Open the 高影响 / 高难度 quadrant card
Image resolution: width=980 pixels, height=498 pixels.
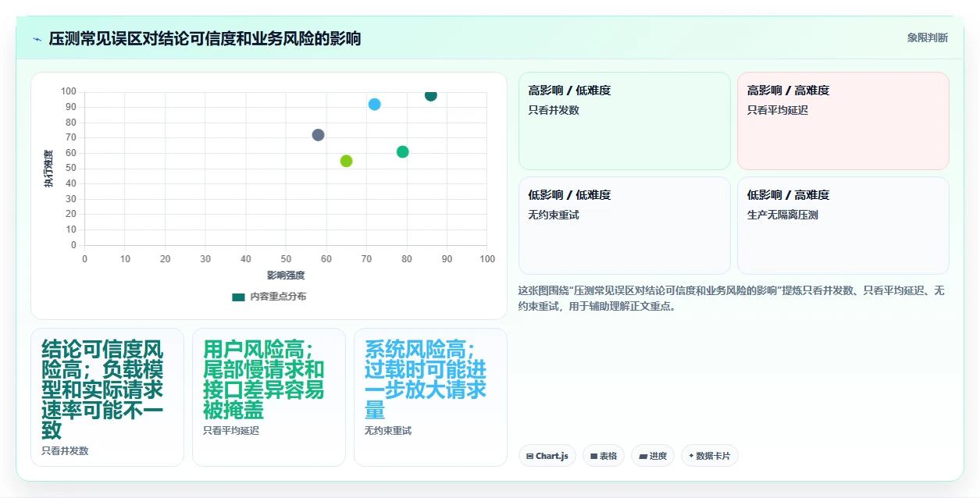pyautogui.click(x=843, y=121)
